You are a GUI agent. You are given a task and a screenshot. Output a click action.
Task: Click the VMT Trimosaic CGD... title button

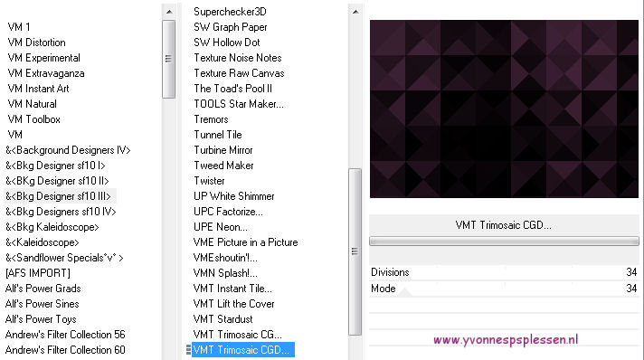click(x=504, y=225)
